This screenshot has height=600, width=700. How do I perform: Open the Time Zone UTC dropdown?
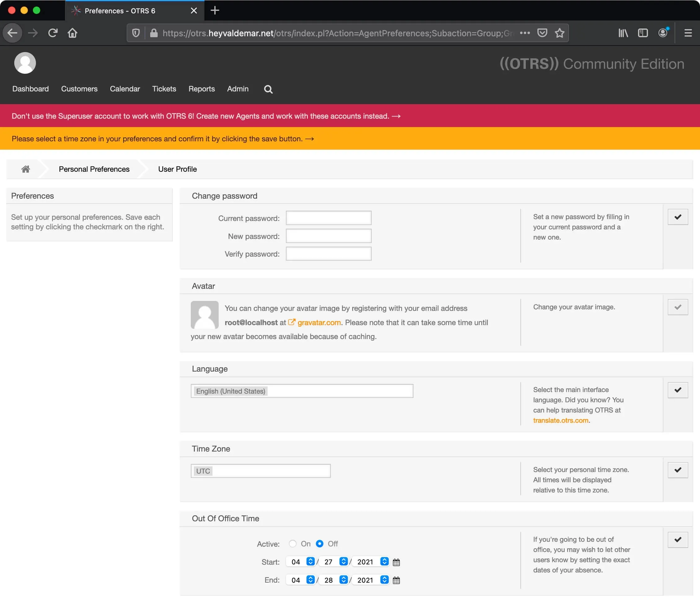(x=260, y=471)
